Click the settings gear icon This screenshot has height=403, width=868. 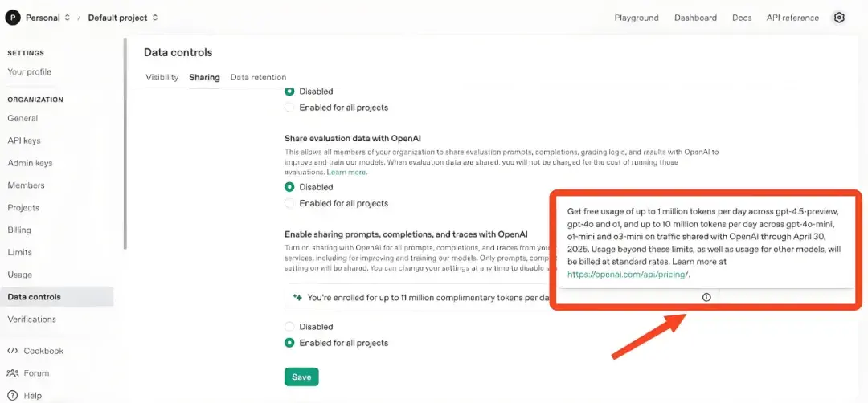pyautogui.click(x=839, y=18)
